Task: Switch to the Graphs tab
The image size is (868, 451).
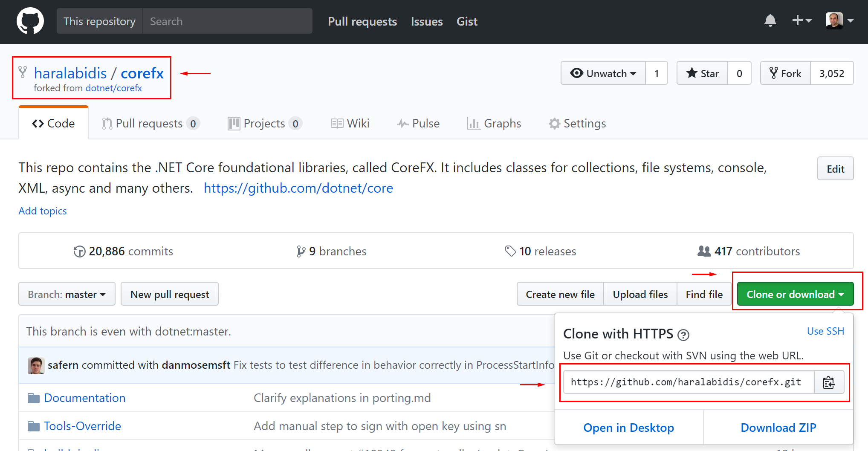Action: [494, 124]
